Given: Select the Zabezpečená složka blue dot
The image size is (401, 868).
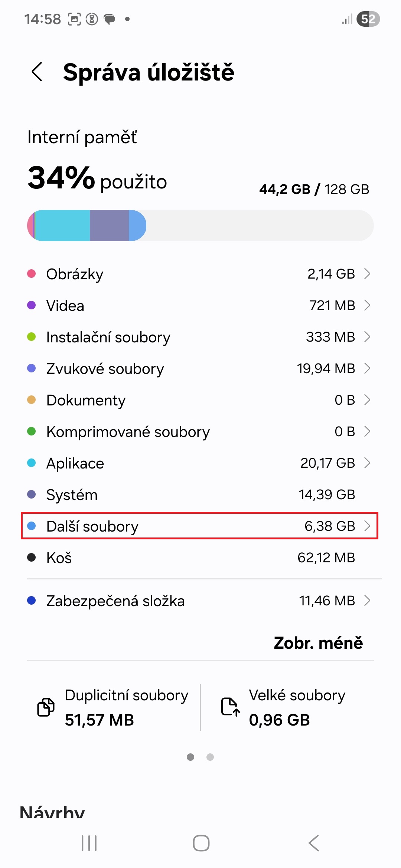Looking at the screenshot, I should (x=32, y=600).
